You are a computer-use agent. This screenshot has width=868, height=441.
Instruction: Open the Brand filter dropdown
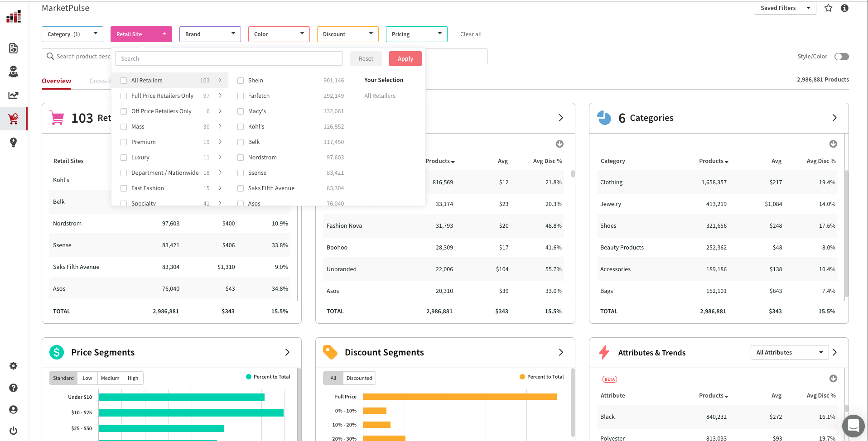[x=210, y=34]
